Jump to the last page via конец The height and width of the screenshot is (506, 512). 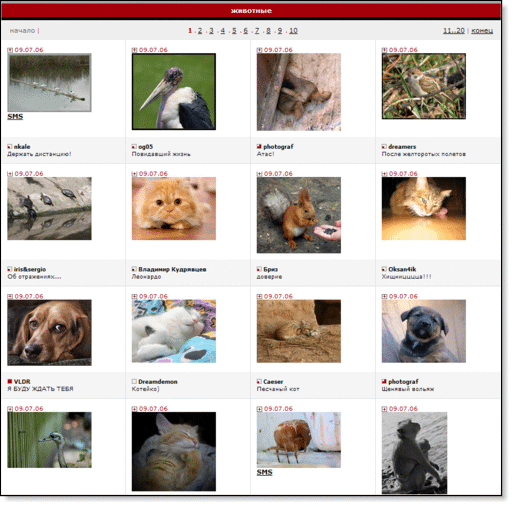point(482,31)
